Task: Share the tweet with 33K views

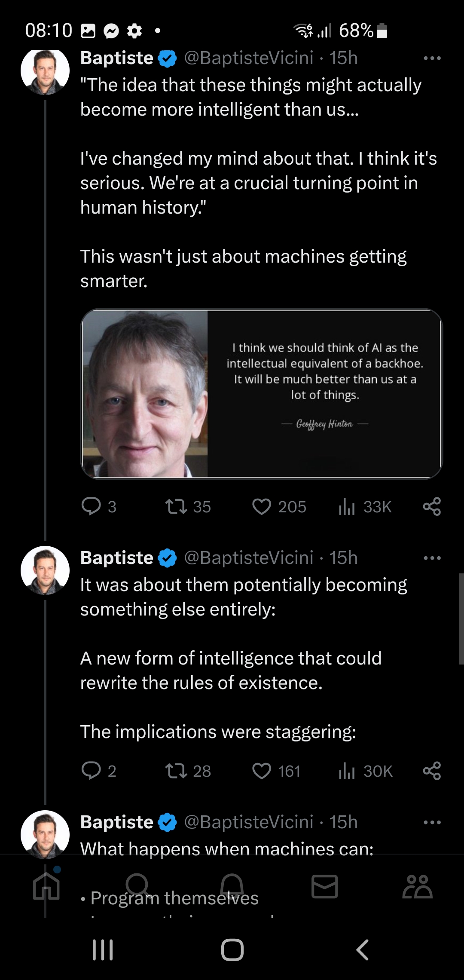Action: (x=432, y=506)
